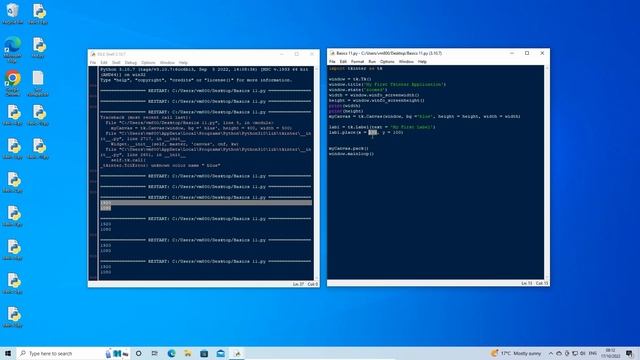The image size is (640, 360).
Task: Select the blank text document desktop icon
Action: pos(38,83)
